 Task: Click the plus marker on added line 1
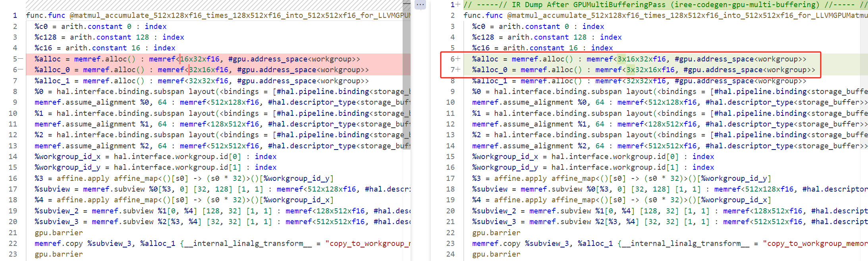click(458, 4)
